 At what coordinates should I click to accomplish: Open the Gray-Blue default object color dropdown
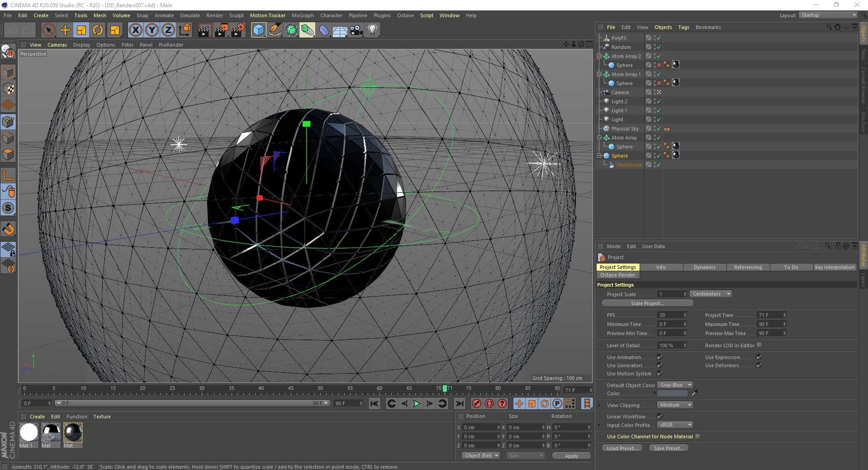pyautogui.click(x=675, y=385)
